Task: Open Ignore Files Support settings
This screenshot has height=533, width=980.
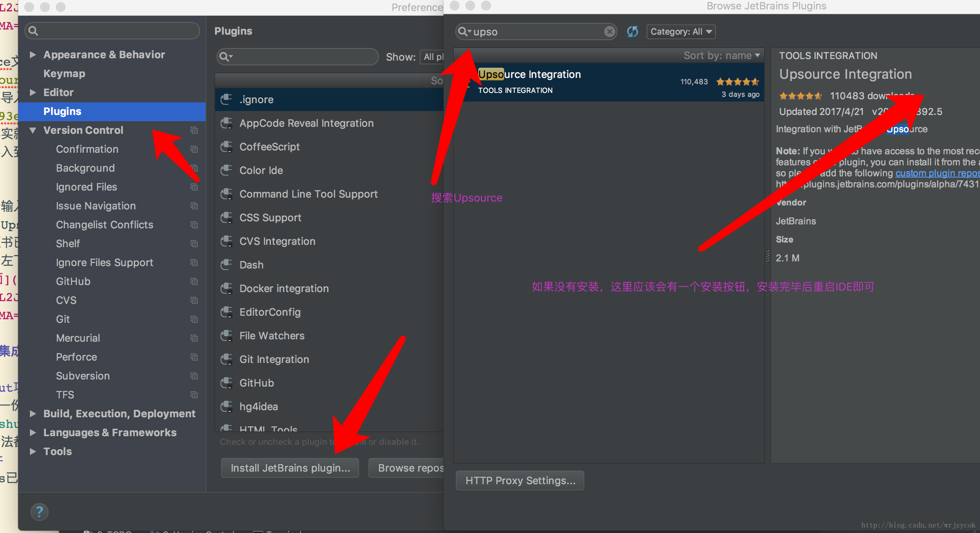Action: [104, 263]
